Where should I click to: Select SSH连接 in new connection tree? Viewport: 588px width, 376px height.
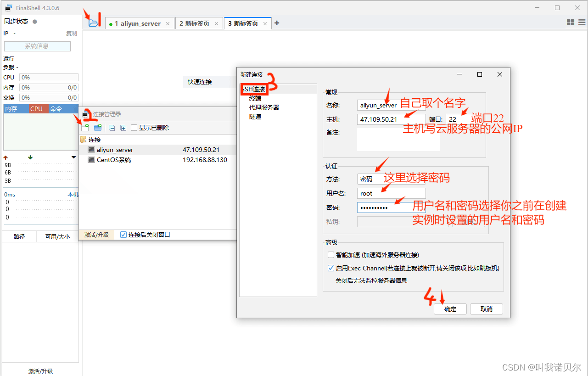coord(253,89)
